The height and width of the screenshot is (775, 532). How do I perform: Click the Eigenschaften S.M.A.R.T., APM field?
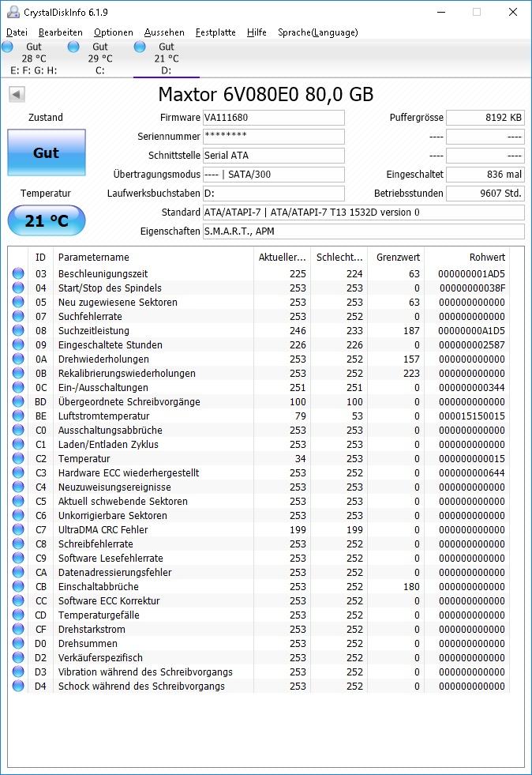[x=364, y=231]
